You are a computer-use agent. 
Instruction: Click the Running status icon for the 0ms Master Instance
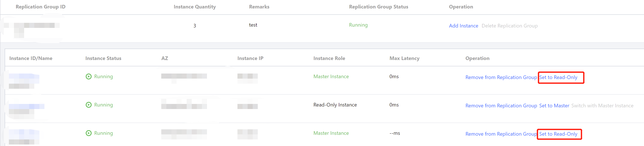[x=88, y=76]
